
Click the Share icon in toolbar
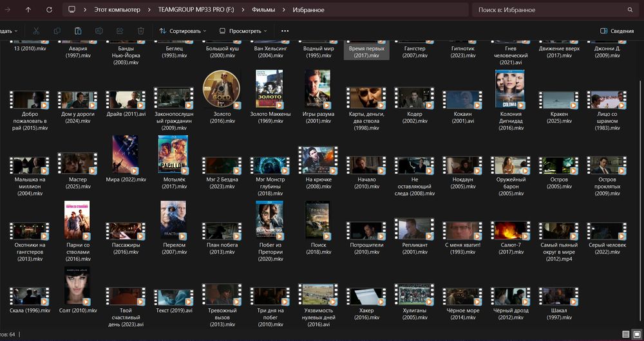[x=120, y=31]
